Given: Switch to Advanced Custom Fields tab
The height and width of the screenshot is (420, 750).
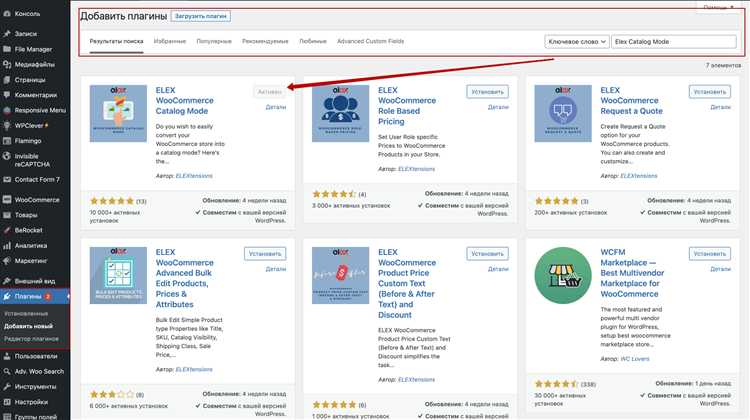Looking at the screenshot, I should (371, 42).
